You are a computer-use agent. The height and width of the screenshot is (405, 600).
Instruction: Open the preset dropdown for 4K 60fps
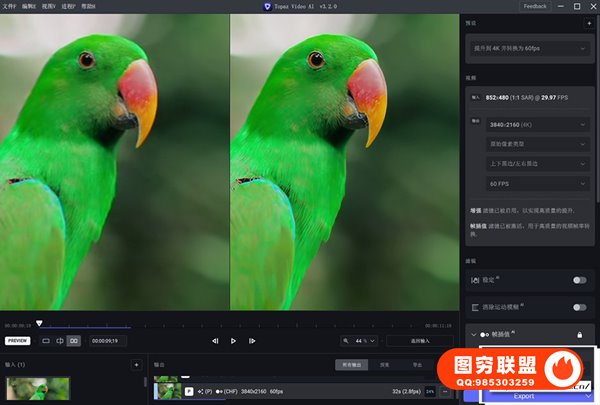tap(530, 48)
